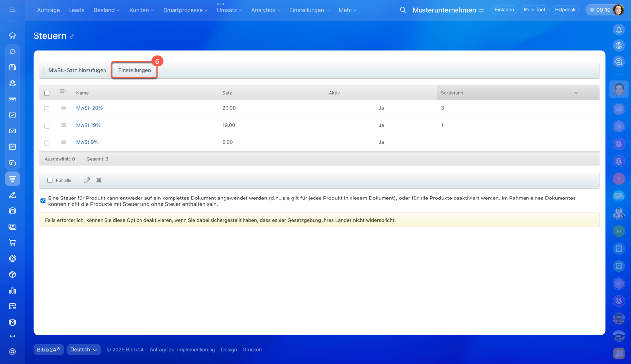Check the box for MwSt 9% row

47,143
